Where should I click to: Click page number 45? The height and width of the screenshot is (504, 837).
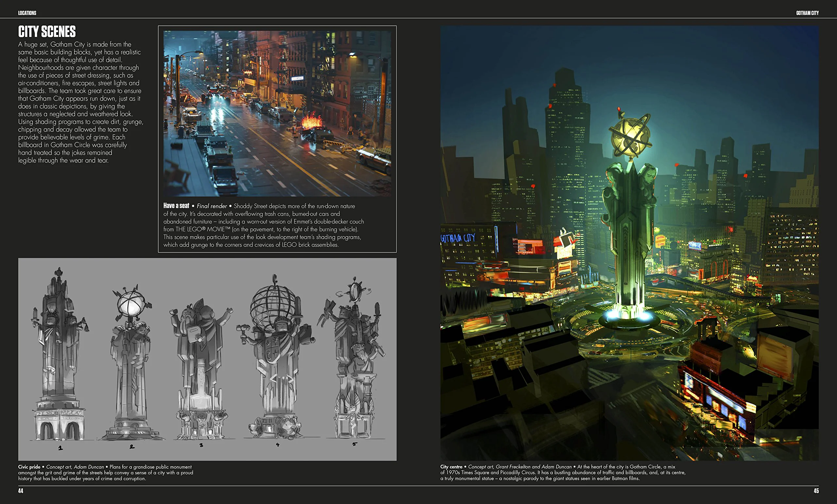click(x=816, y=491)
